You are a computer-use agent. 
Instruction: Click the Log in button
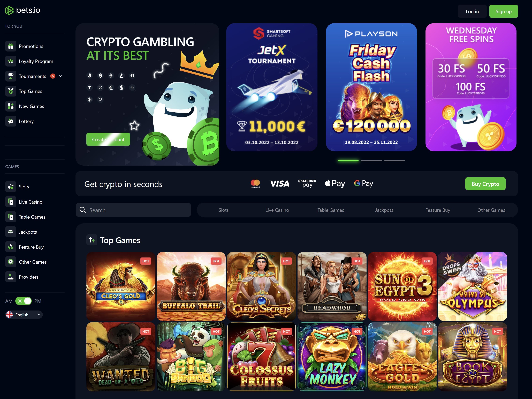tap(472, 11)
